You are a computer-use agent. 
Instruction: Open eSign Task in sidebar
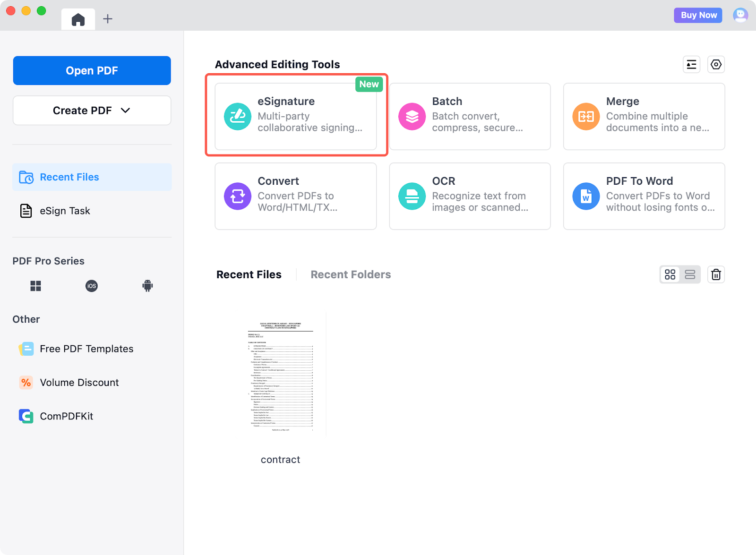tap(65, 211)
